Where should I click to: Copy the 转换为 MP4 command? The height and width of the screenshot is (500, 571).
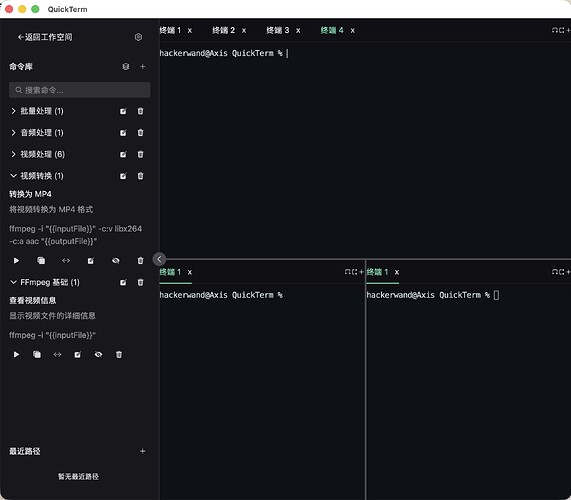(x=41, y=261)
